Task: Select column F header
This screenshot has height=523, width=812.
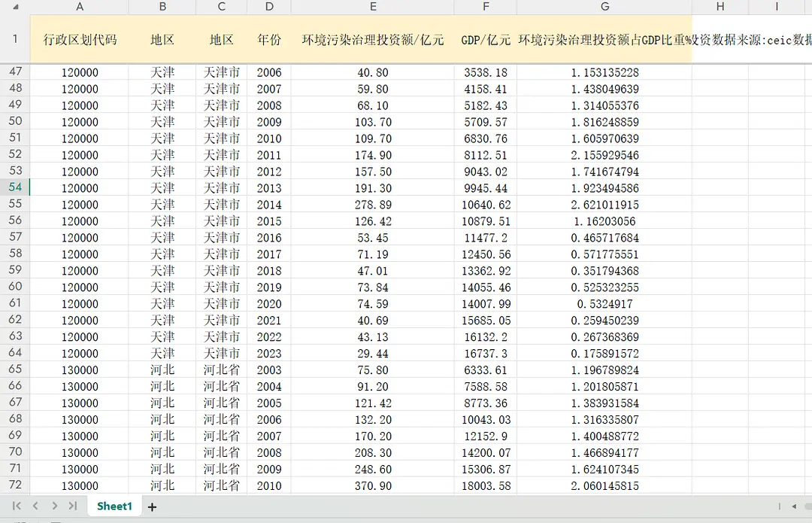Action: pos(486,7)
